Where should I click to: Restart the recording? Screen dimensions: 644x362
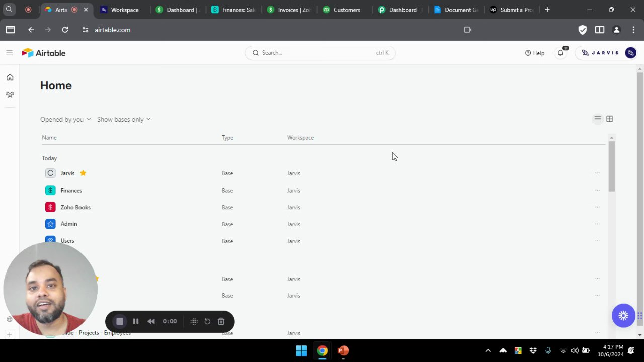[207, 321]
